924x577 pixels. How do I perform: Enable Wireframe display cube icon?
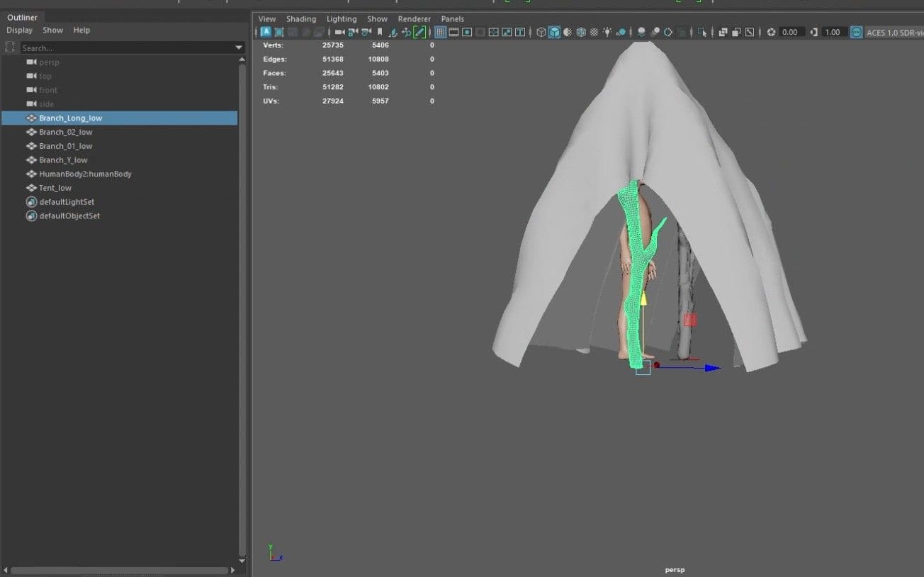541,32
